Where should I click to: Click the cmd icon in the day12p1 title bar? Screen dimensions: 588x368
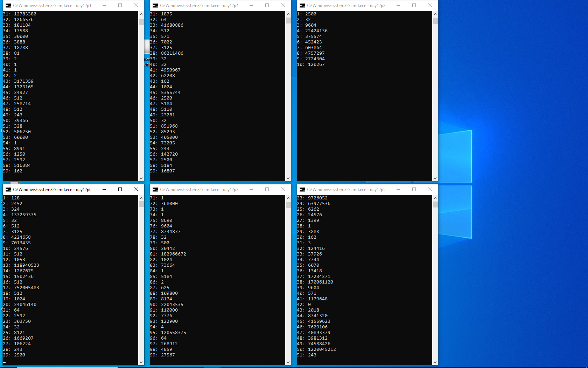[x=8, y=6]
